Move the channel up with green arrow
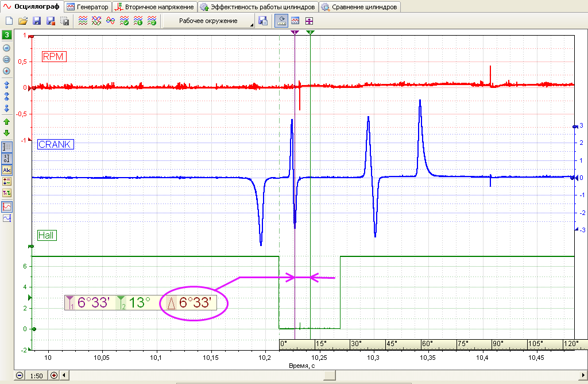588x384 pixels. pyautogui.click(x=6, y=122)
